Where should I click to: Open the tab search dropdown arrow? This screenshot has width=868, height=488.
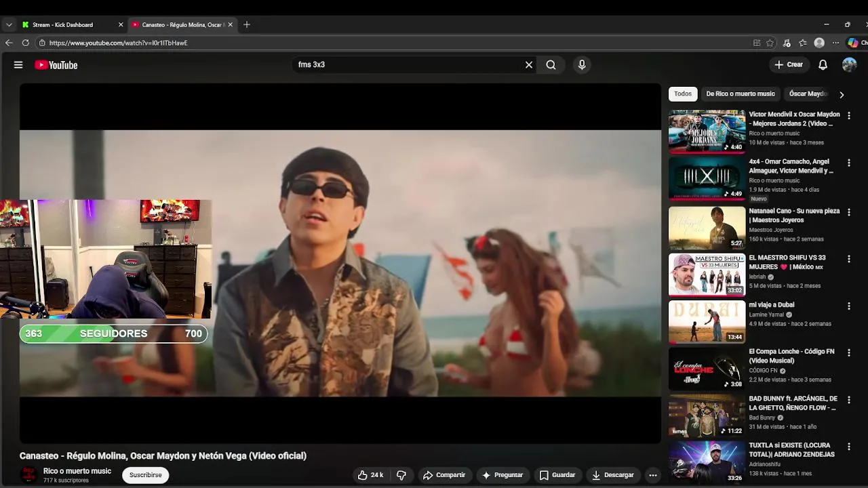click(9, 25)
